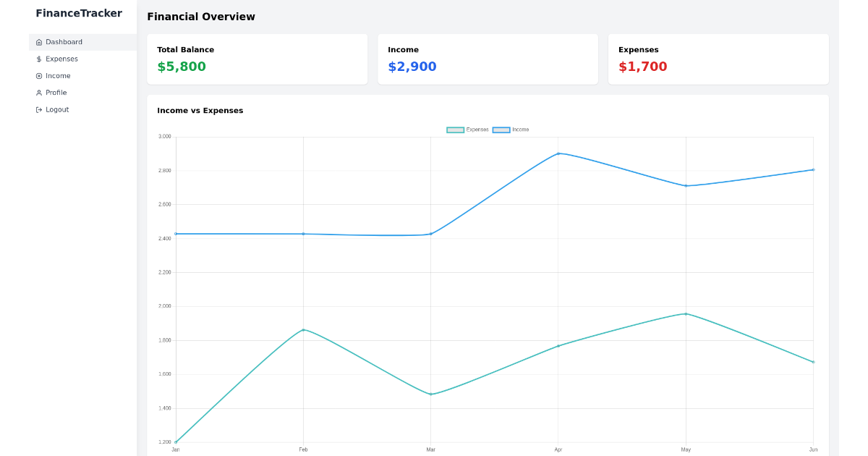Select the circular target icon next to Income
This screenshot has width=868, height=456.
(38, 75)
